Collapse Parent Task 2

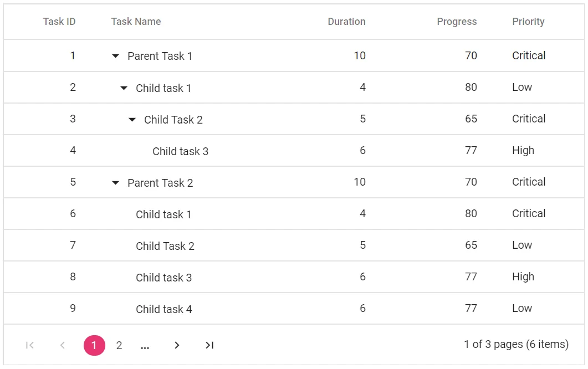click(115, 182)
